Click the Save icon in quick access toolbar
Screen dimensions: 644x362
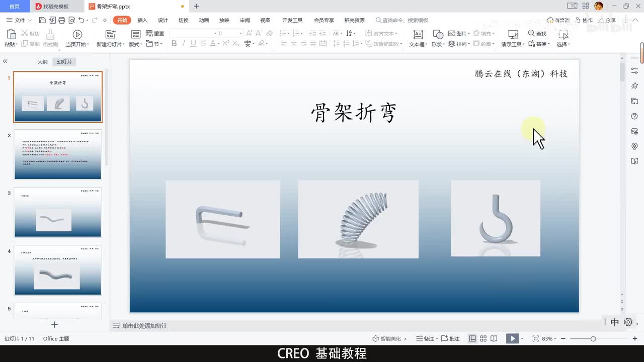42,20
